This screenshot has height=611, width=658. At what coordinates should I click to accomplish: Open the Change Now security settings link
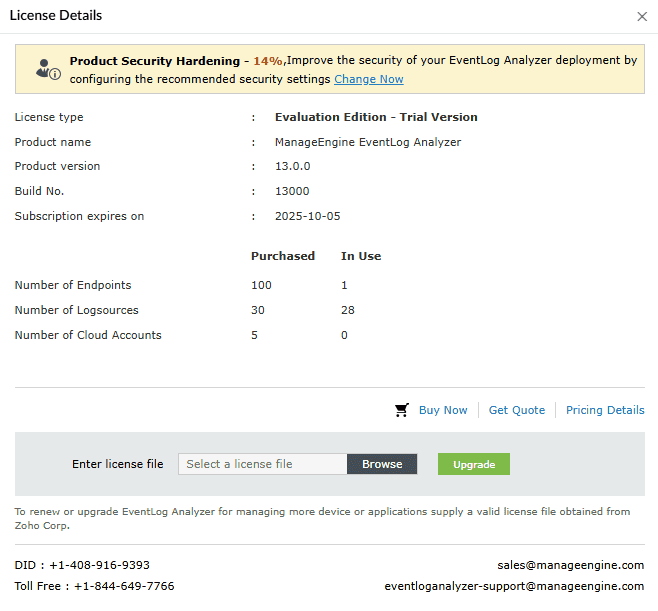coord(368,79)
